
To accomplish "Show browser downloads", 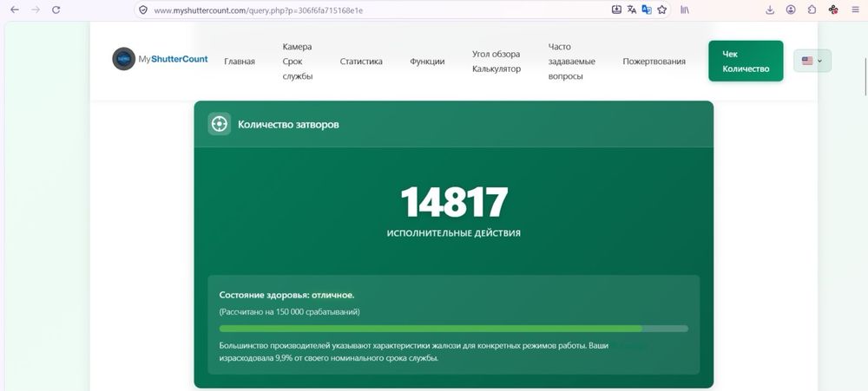I will 770,10.
